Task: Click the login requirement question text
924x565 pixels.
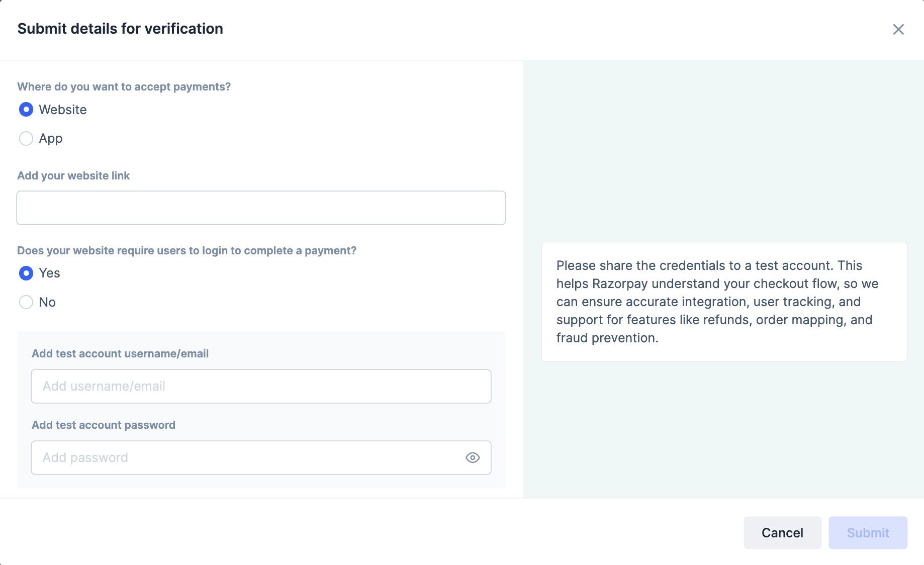Action: pos(187,250)
